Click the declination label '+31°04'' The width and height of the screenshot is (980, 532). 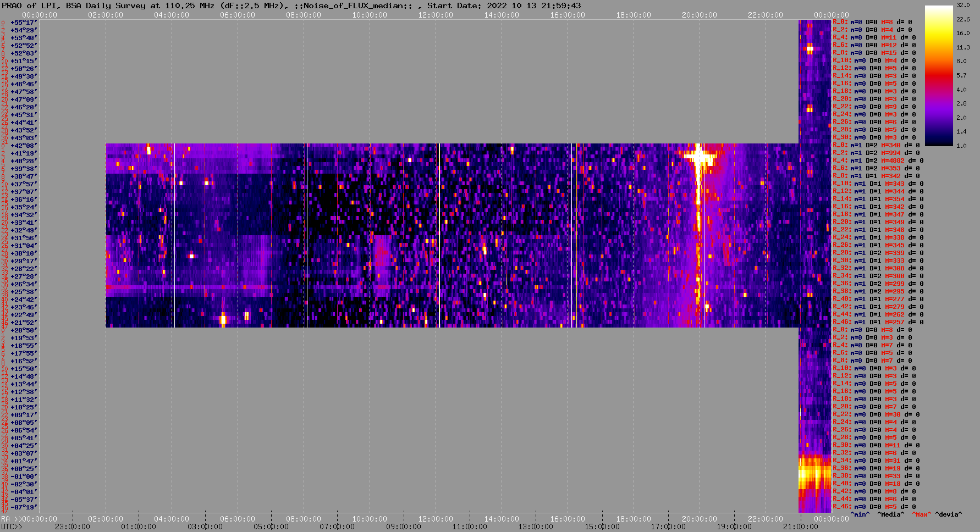(24, 246)
